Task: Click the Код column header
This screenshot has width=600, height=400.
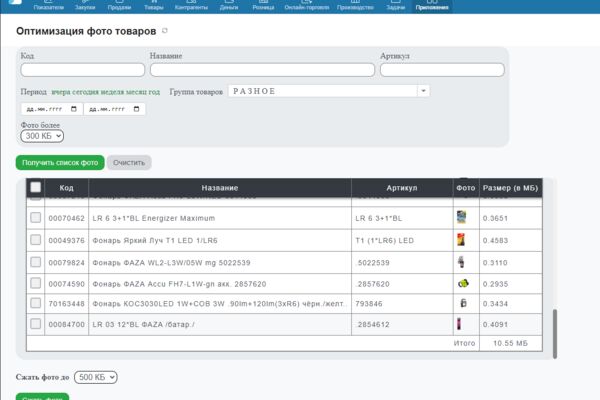Action: (x=66, y=188)
